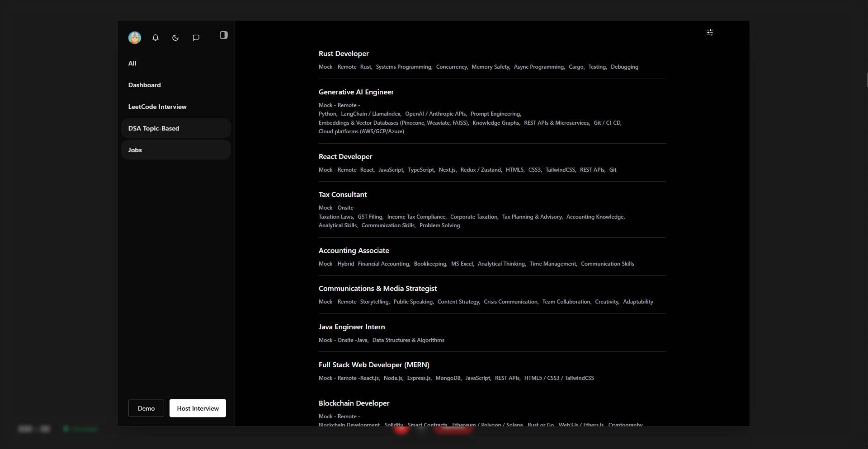Screen dimensions: 868x449
Task: Open the Dashboard sidebar item
Action: [176, 85]
